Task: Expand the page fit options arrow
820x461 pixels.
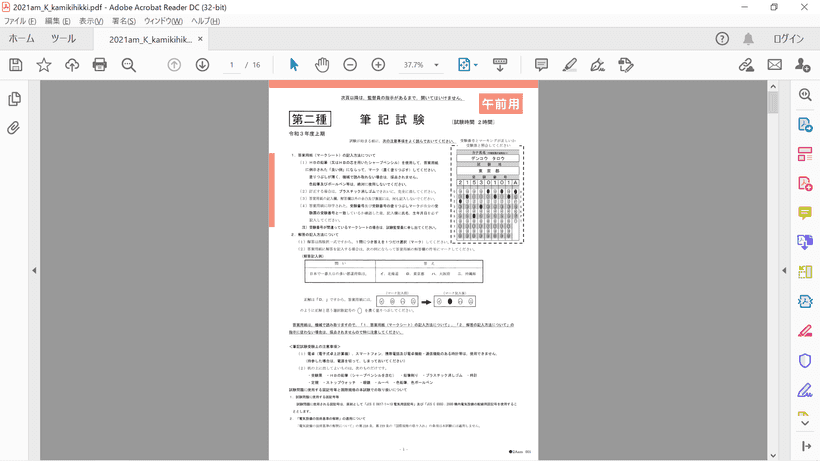Action: [x=476, y=65]
